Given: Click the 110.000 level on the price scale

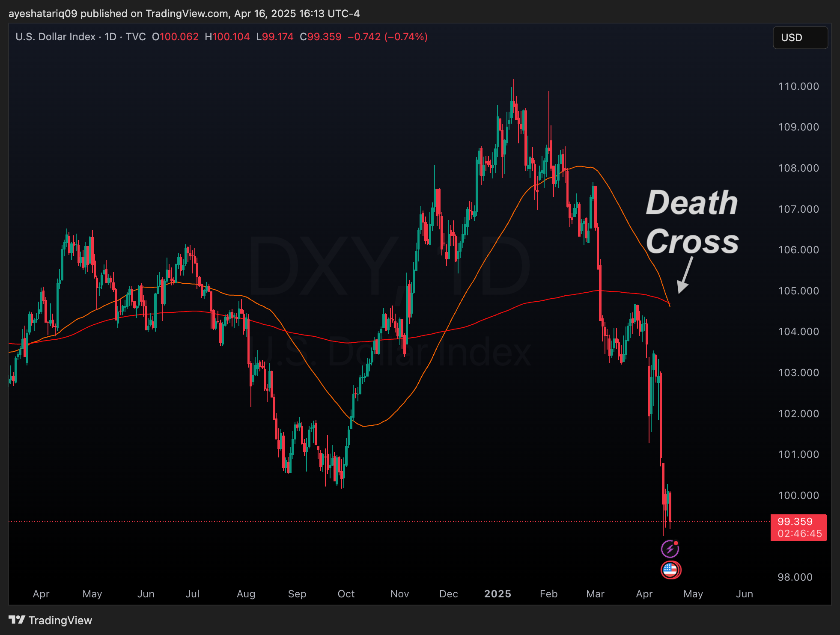Looking at the screenshot, I should coord(798,86).
